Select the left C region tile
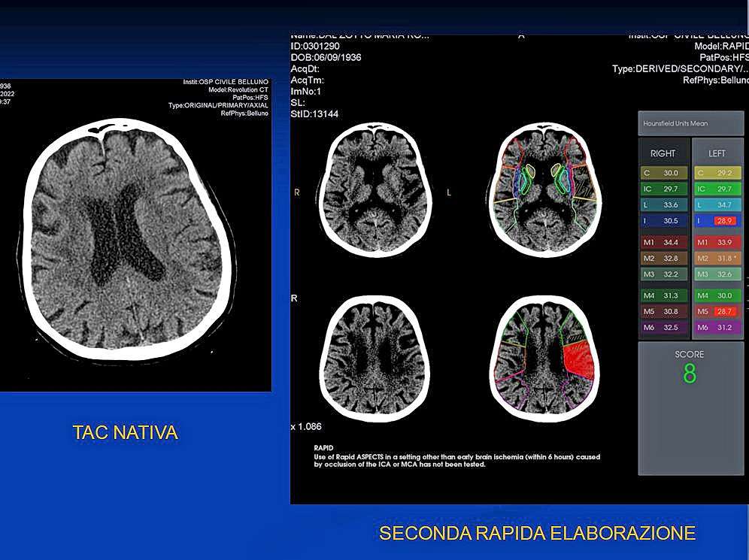 tap(717, 173)
